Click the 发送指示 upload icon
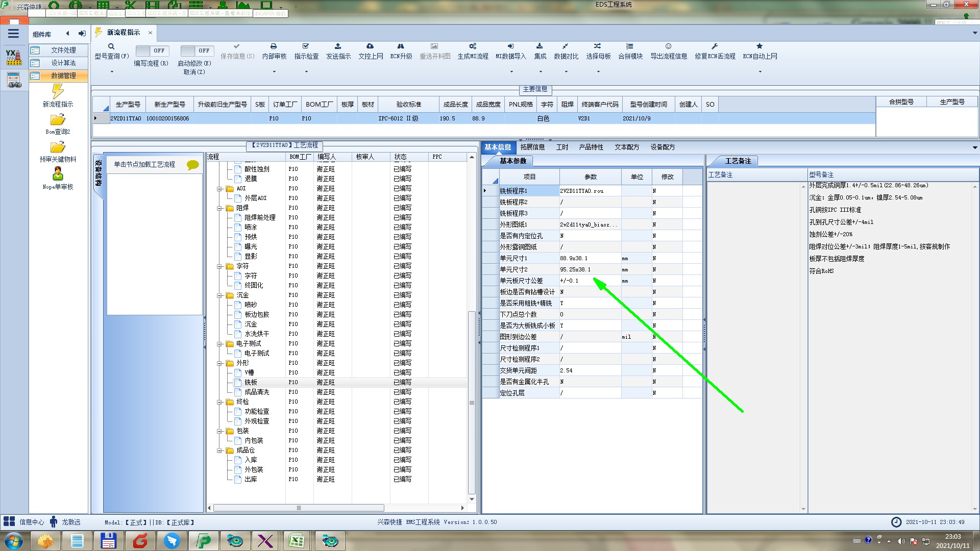This screenshot has width=980, height=551. 338,46
